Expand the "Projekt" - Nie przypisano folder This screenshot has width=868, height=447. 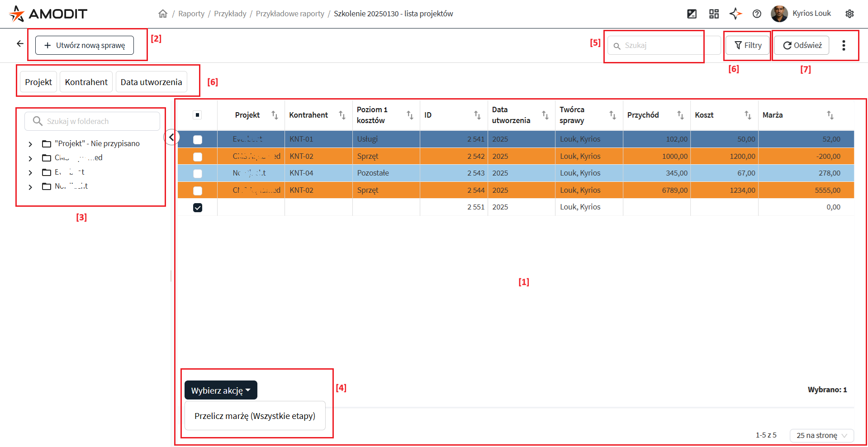coord(30,144)
